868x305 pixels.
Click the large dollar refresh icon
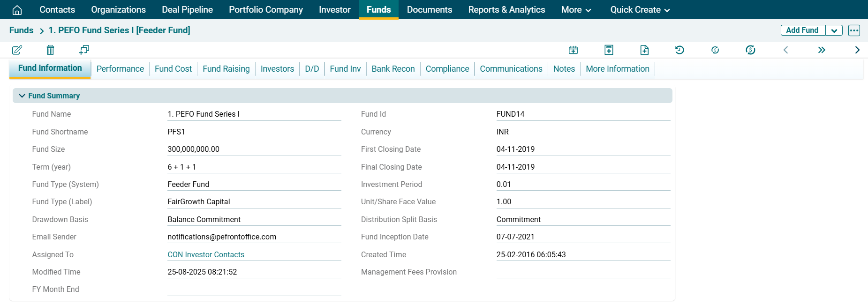point(750,50)
